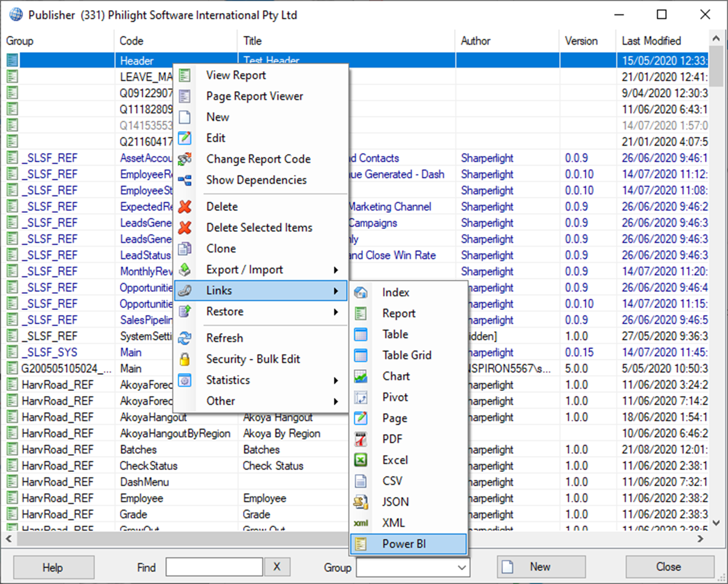Expand the Export / Import submenu arrow
The width and height of the screenshot is (728, 584).
pyautogui.click(x=336, y=270)
